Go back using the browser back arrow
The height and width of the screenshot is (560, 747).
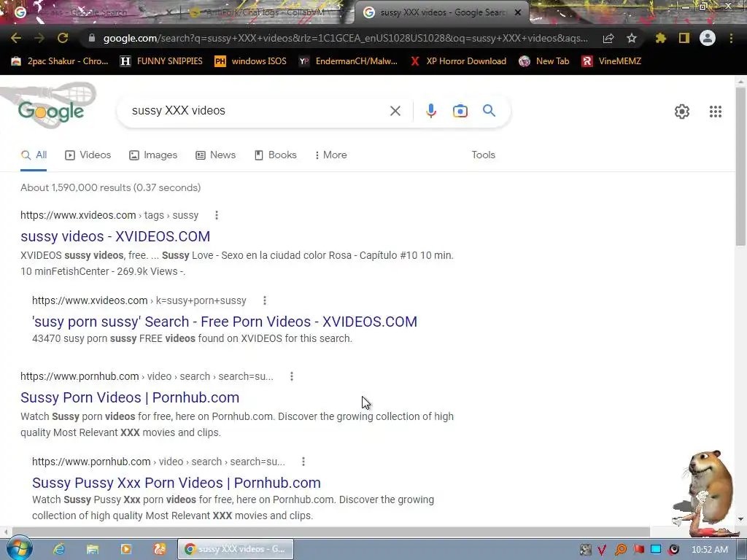[16, 38]
